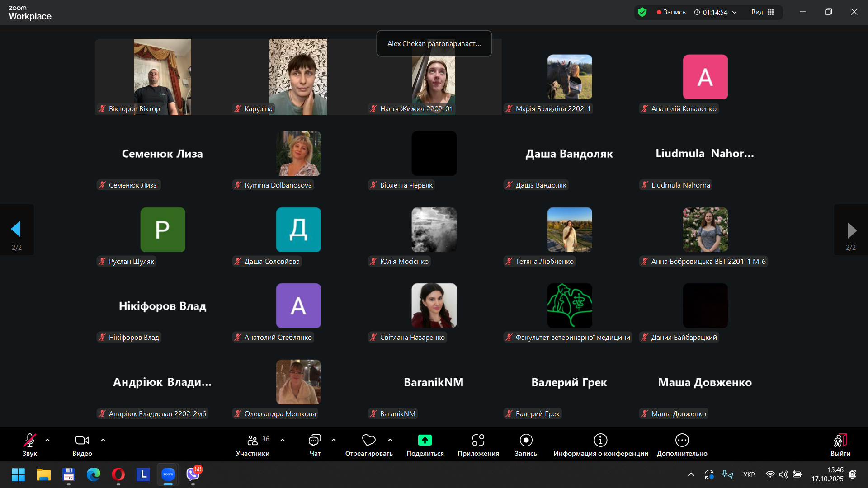Click Анатолій Коваленко's pink avatar tile
The image size is (868, 488).
point(705,77)
